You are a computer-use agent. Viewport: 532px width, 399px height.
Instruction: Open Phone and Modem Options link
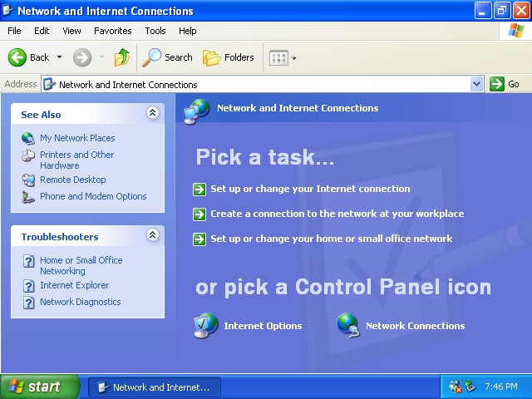pyautogui.click(x=93, y=196)
